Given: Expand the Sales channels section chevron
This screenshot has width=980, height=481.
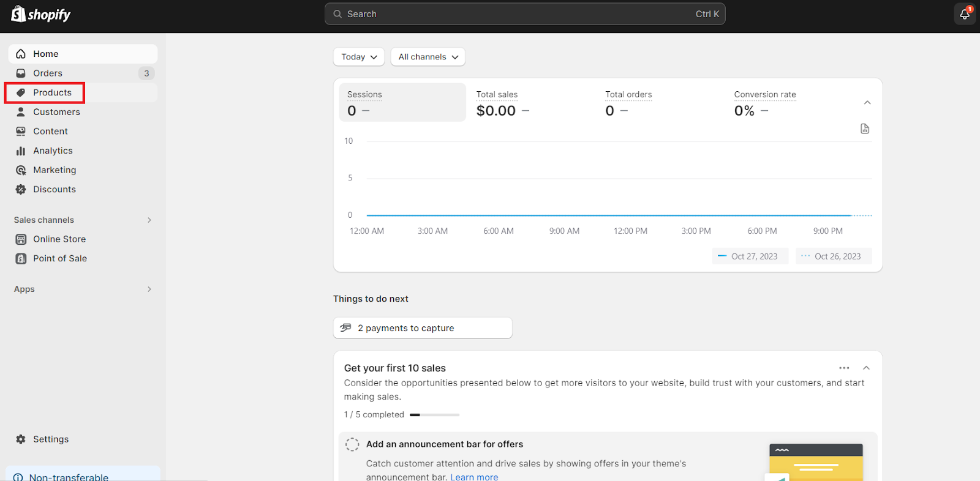Looking at the screenshot, I should 149,220.
